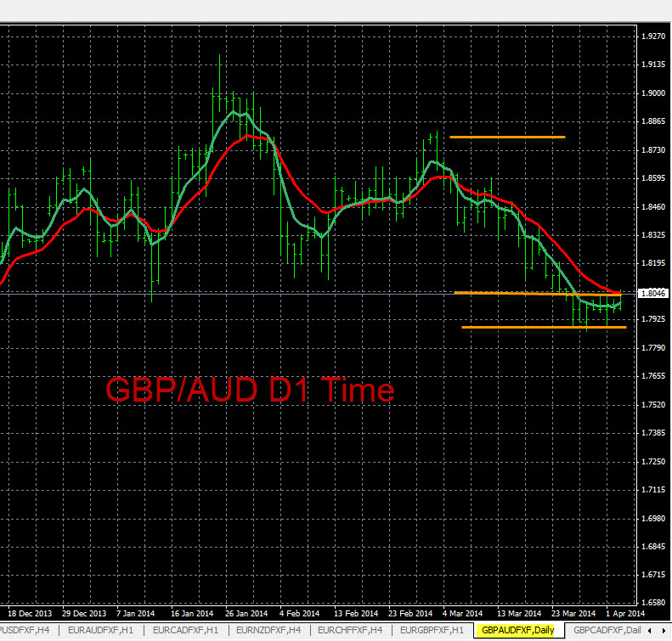Click the 13 Mar 2014 date label
Screen dimensions: 672x641
click(519, 614)
